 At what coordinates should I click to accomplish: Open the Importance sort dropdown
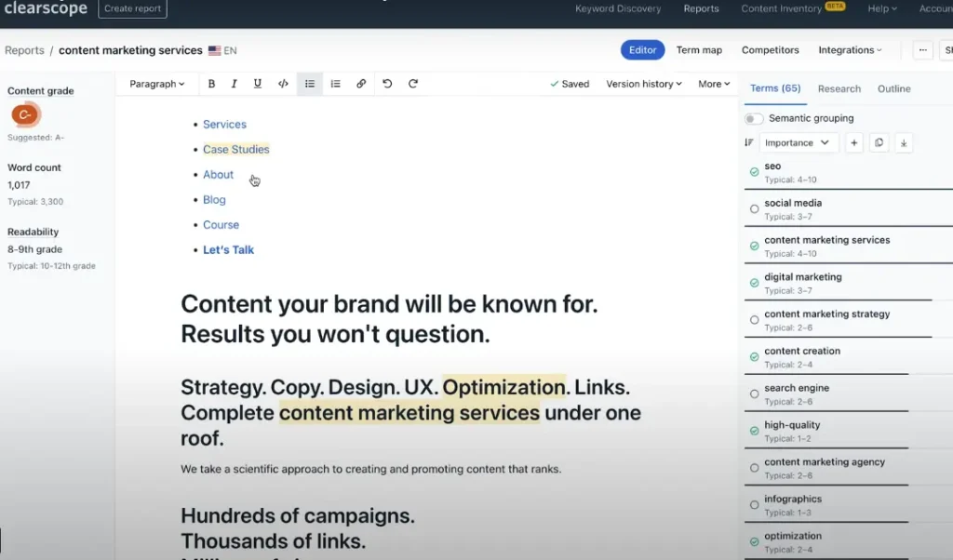(x=798, y=142)
